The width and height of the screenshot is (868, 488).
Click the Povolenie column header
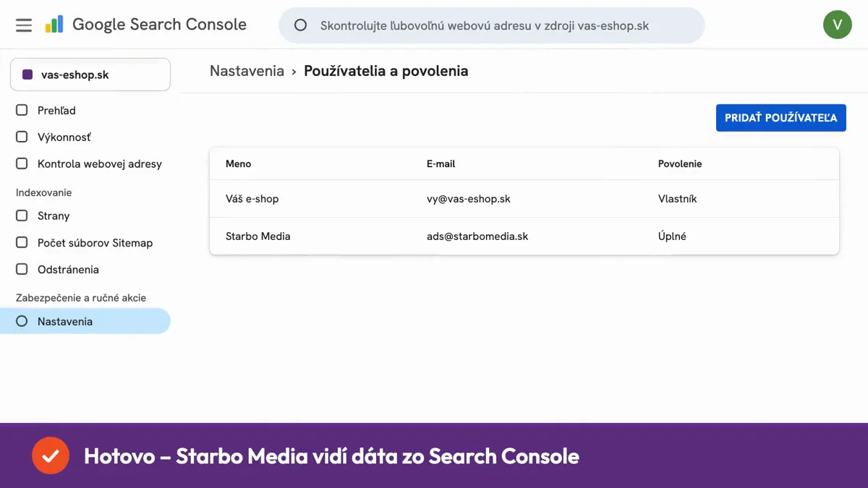pos(680,164)
